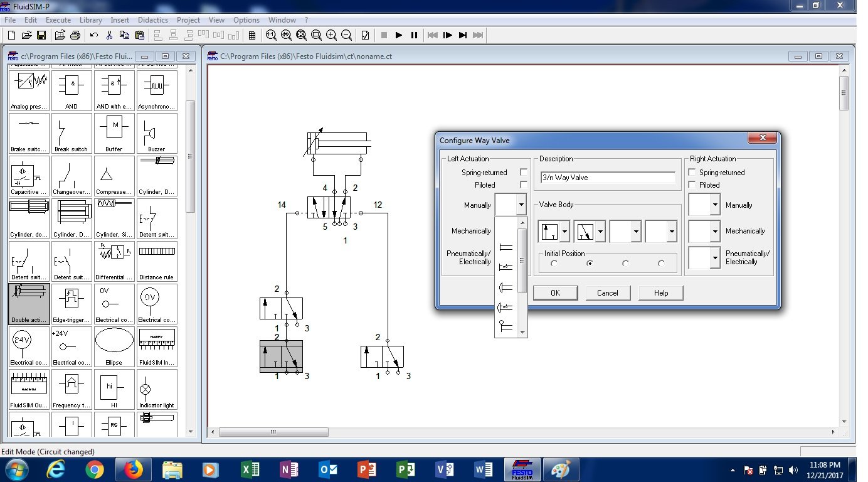
Task: Pick the Buzzer symbol from library
Action: pyautogui.click(x=157, y=133)
